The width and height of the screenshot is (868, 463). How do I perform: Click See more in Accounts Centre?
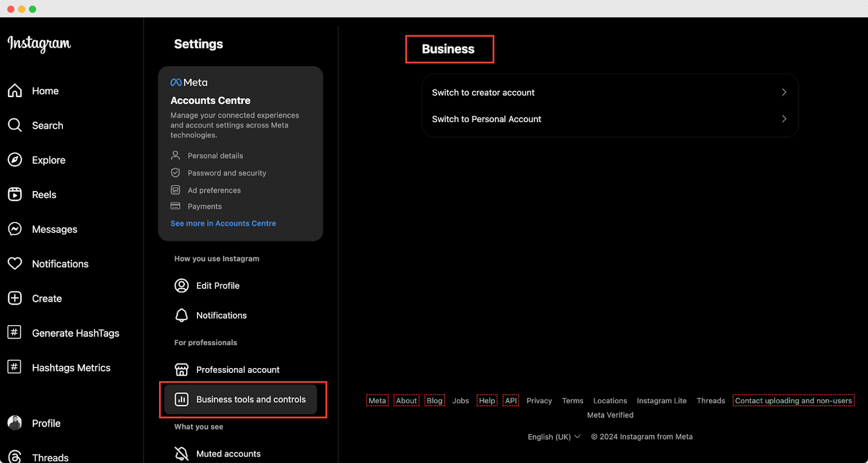(223, 224)
